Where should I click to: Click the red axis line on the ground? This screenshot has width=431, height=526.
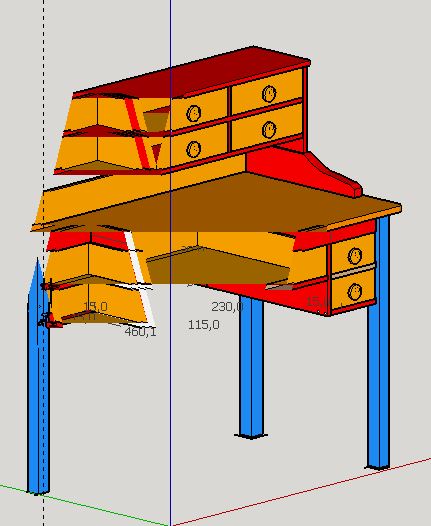coord(302,490)
